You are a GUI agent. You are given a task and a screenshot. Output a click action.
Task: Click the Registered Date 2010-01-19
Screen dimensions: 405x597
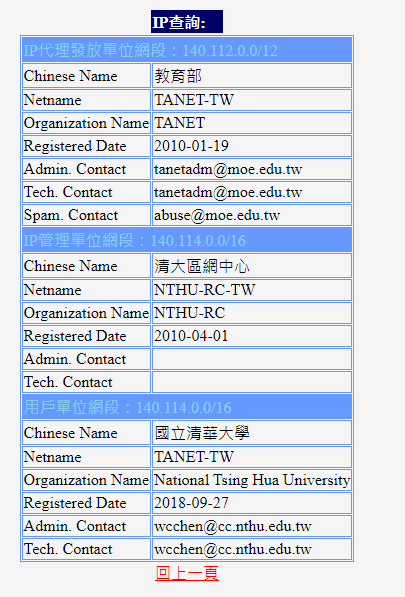coord(191,146)
